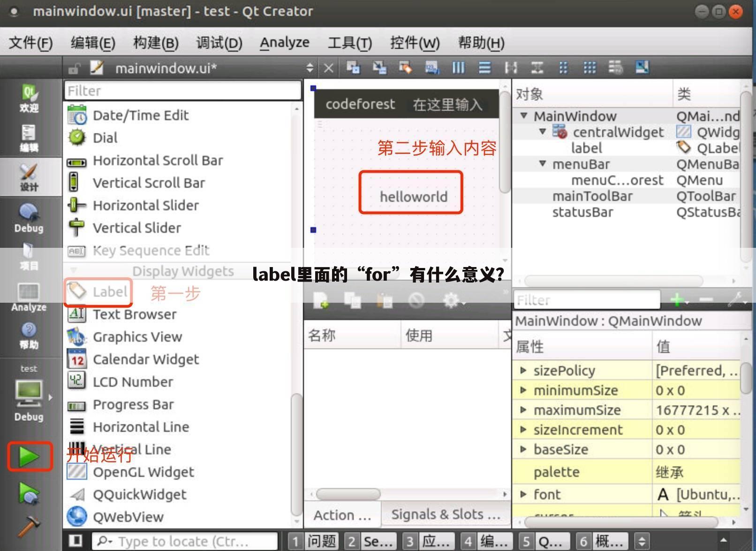The width and height of the screenshot is (756, 551).
Task: Open the Analyze menu in menu bar
Action: (285, 43)
